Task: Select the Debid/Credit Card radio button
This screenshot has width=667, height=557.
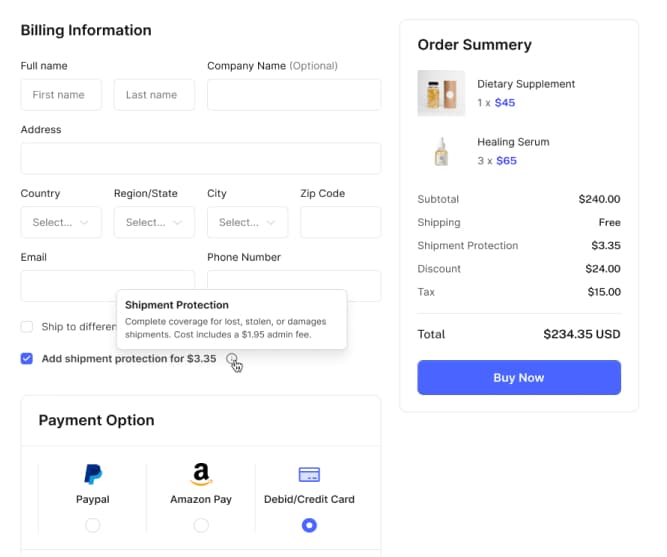Action: [x=309, y=525]
